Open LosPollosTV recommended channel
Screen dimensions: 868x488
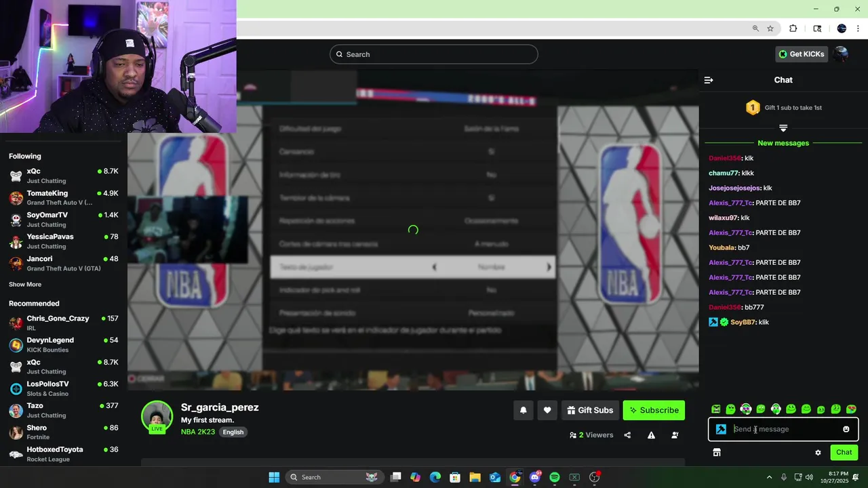[64, 388]
